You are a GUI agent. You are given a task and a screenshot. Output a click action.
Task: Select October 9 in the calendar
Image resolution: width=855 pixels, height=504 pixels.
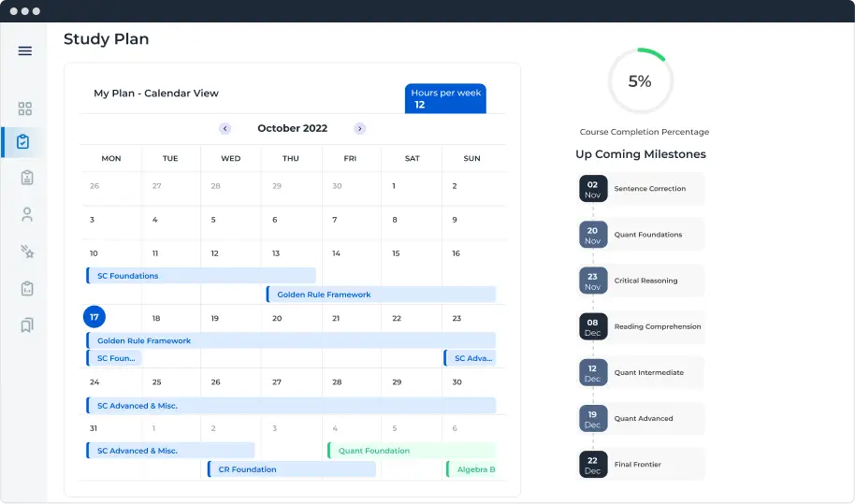pyautogui.click(x=455, y=220)
